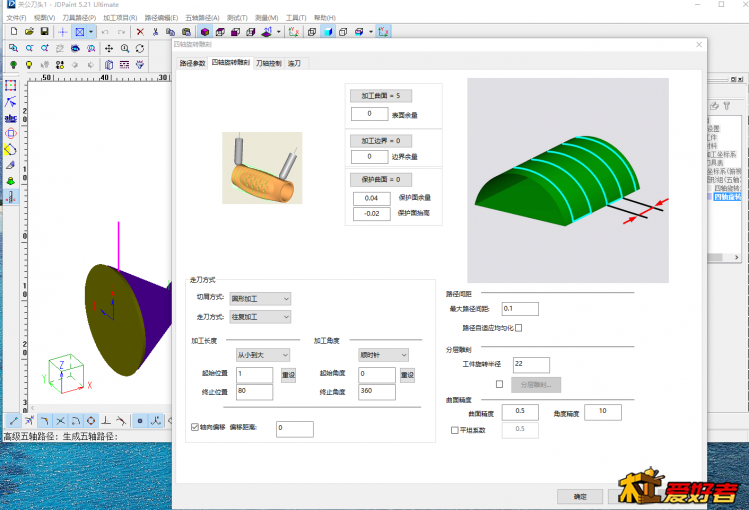Click the 工件旋转半径 field showing 22
The width and height of the screenshot is (749, 510).
pyautogui.click(x=531, y=365)
